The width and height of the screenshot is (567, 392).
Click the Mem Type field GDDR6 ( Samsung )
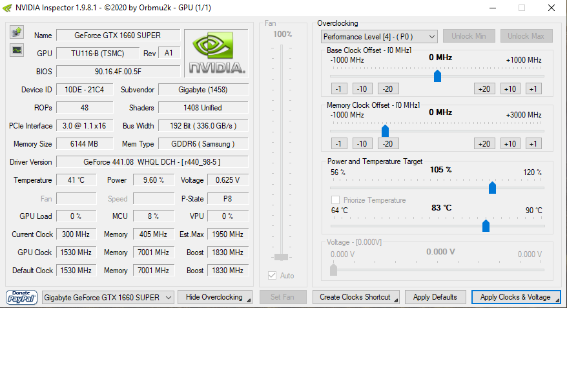pyautogui.click(x=203, y=143)
